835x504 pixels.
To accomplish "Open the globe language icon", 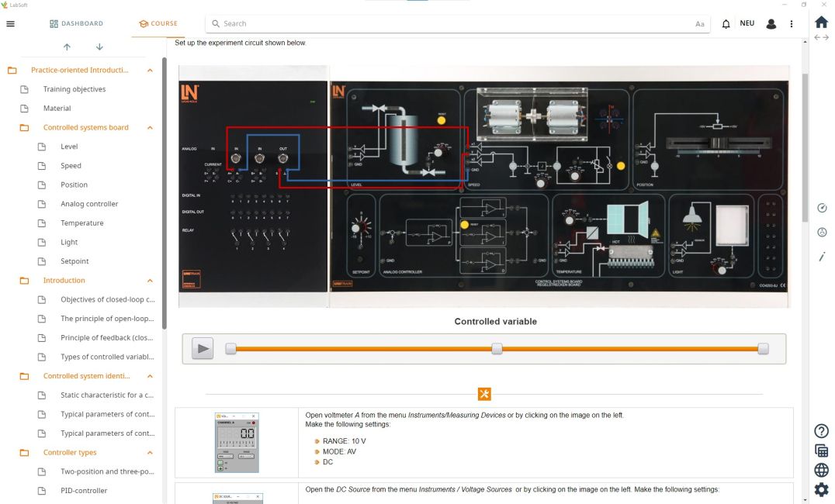I will click(x=822, y=471).
